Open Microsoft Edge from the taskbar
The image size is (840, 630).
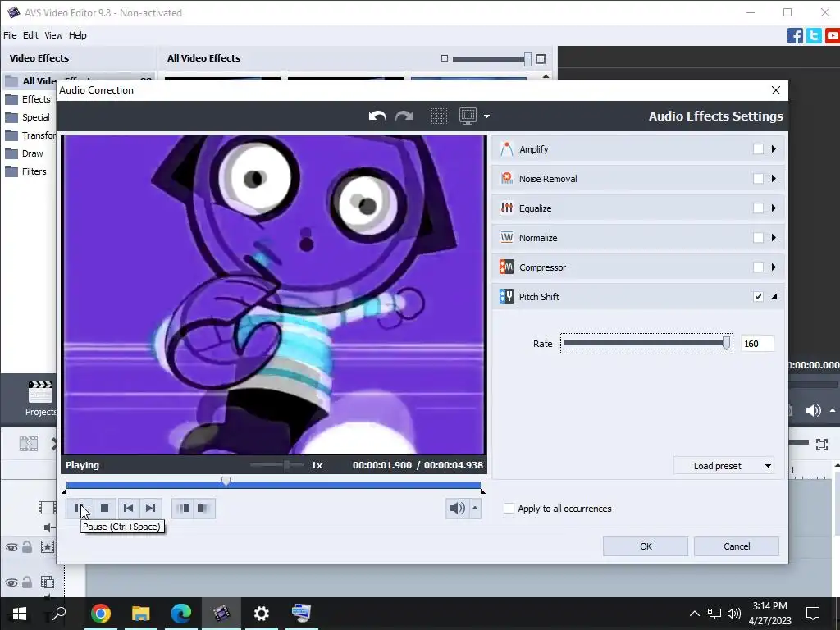tap(181, 614)
